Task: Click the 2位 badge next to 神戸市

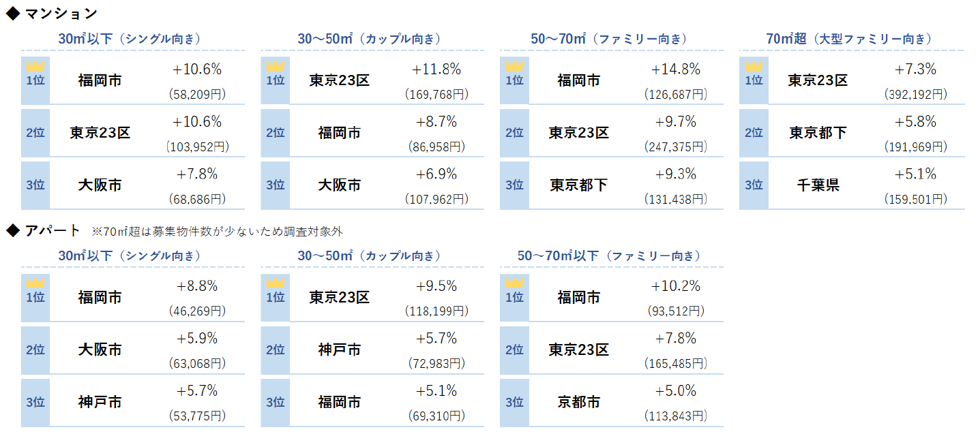Action: [x=275, y=350]
